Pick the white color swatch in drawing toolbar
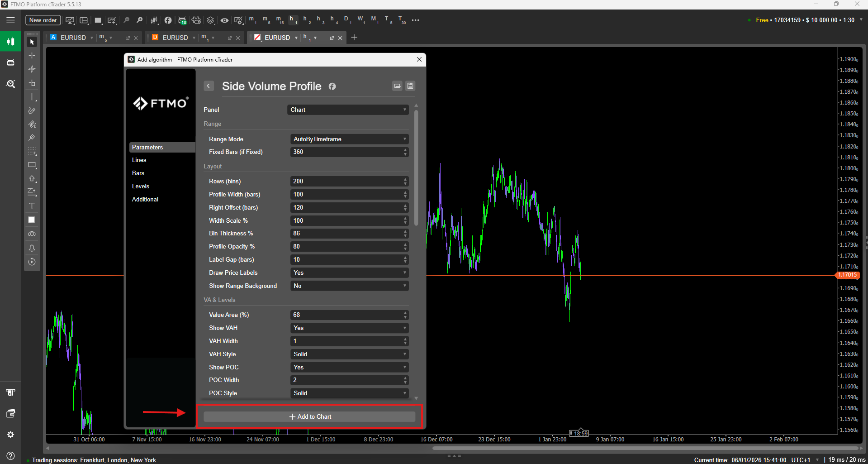868x464 pixels. point(32,220)
